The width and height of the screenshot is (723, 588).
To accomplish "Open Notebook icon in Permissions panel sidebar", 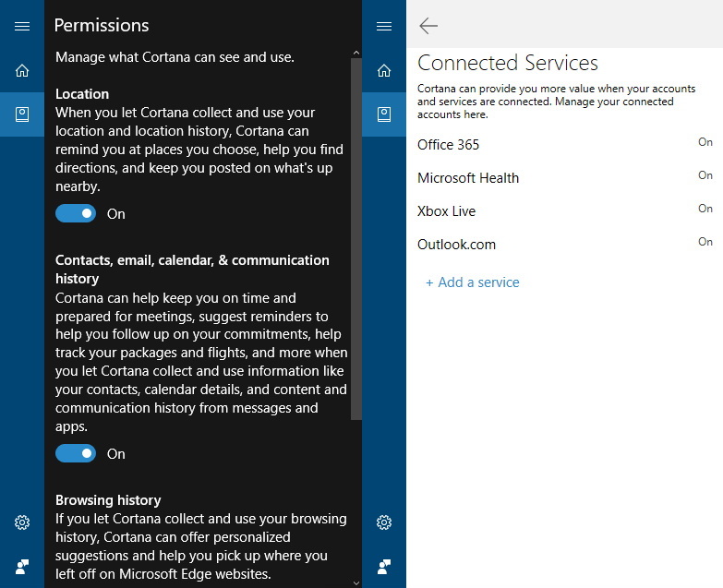I will (22, 114).
